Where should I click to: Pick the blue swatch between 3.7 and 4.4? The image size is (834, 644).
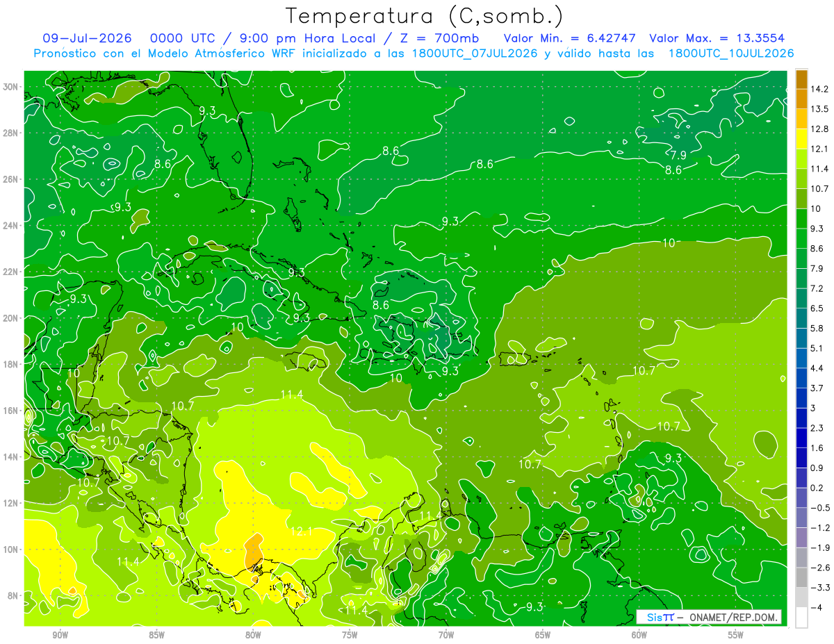(x=801, y=378)
